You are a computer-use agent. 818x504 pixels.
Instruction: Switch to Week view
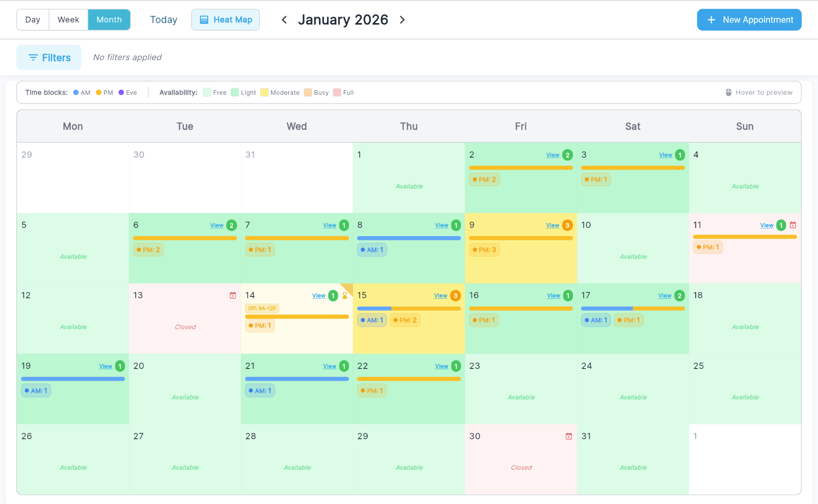pyautogui.click(x=69, y=20)
